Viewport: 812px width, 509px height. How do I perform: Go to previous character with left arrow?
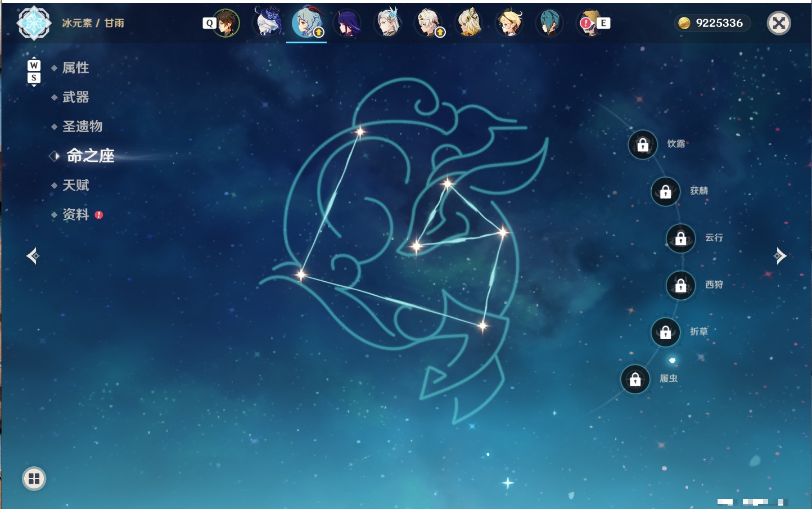33,256
